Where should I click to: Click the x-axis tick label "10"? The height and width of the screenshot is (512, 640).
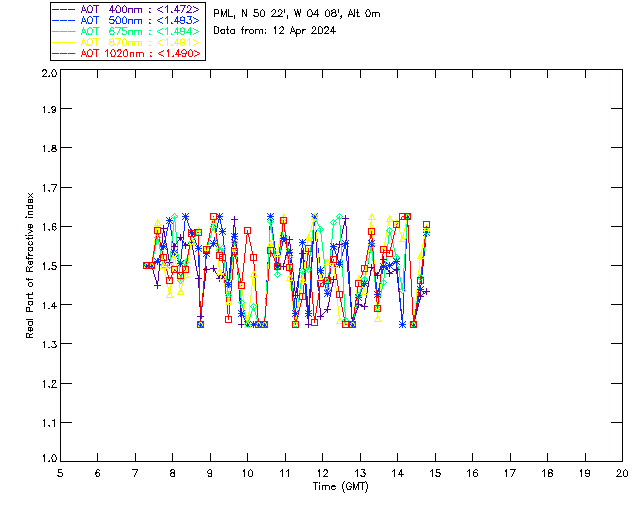tap(247, 473)
